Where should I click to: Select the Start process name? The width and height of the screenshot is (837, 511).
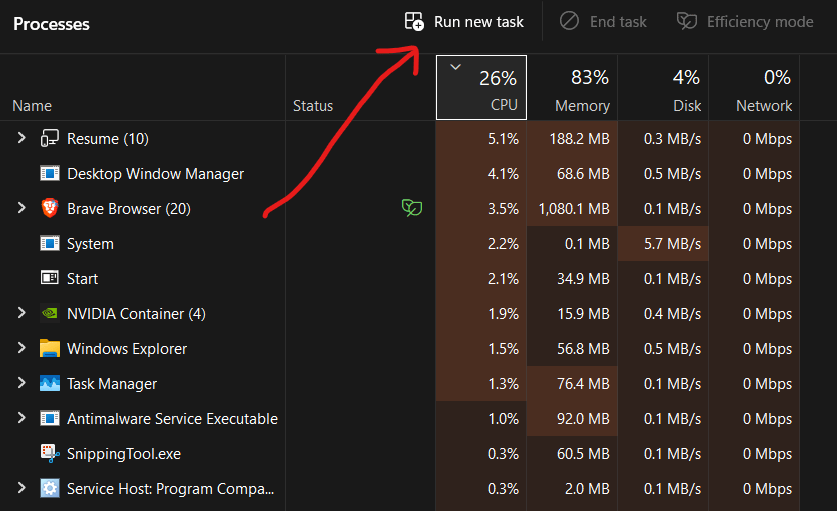[x=82, y=279]
